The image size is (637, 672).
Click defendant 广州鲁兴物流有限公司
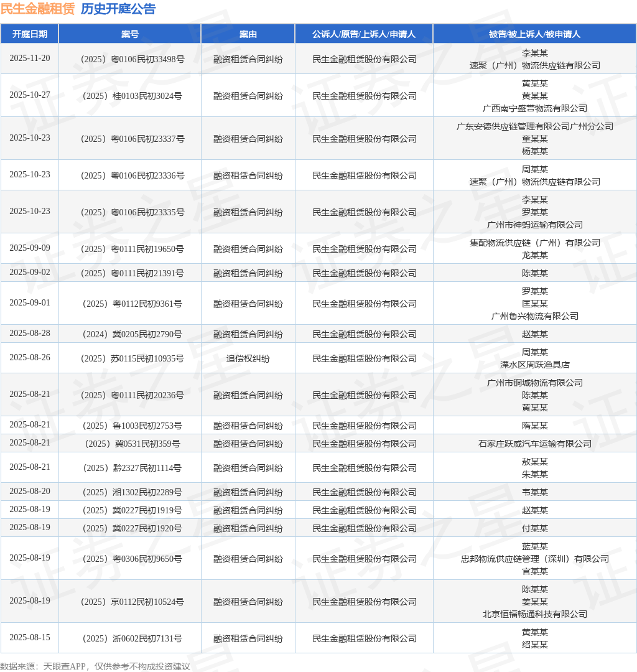(534, 316)
